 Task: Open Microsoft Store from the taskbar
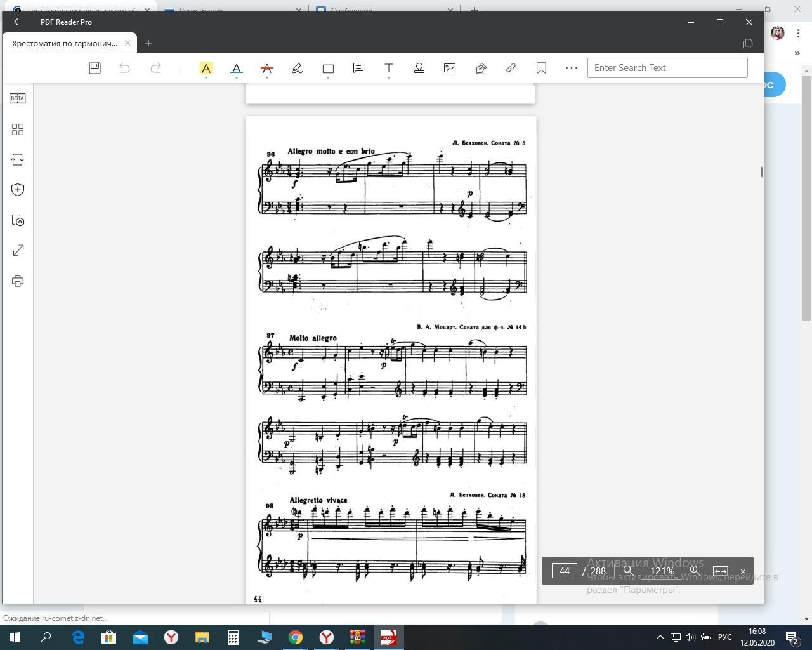click(x=109, y=637)
